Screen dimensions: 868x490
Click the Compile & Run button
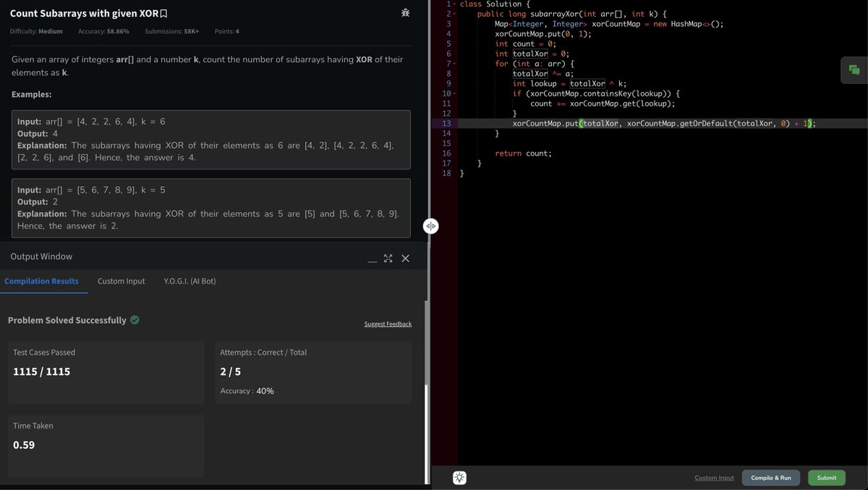(771, 478)
